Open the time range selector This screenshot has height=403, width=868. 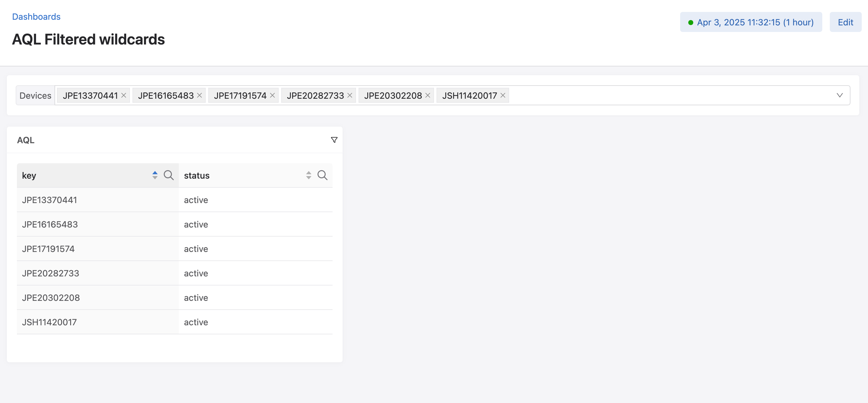(x=751, y=22)
